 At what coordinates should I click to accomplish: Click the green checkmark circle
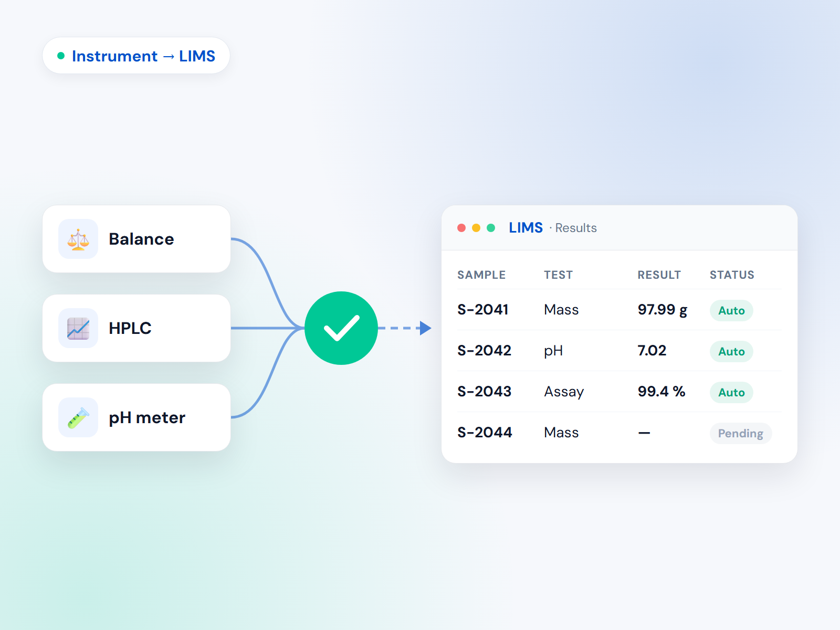click(341, 328)
